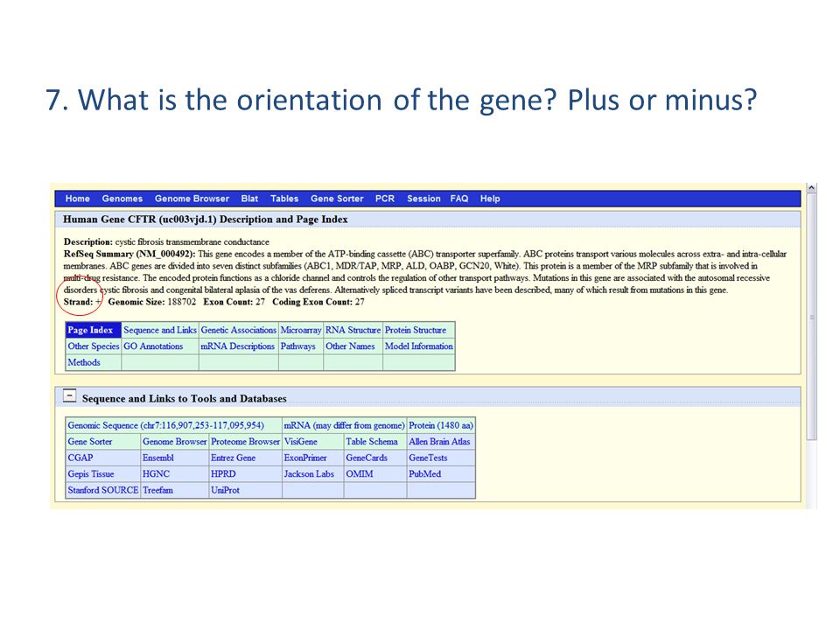Open the Session menu item
The height and width of the screenshot is (630, 840).
pyautogui.click(x=423, y=199)
